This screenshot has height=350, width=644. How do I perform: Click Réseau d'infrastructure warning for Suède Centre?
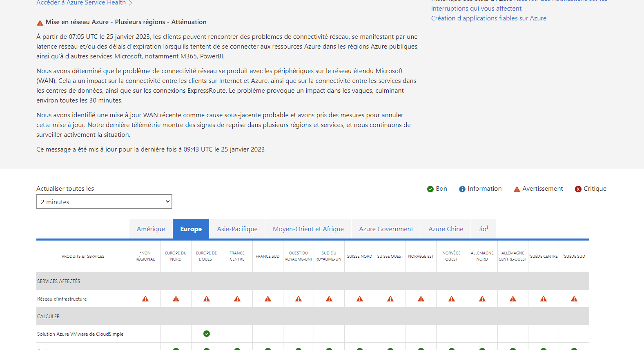(544, 299)
